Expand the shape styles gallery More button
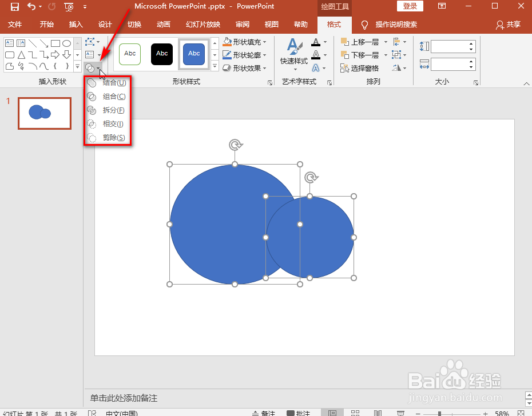The image size is (532, 416). tap(215, 66)
